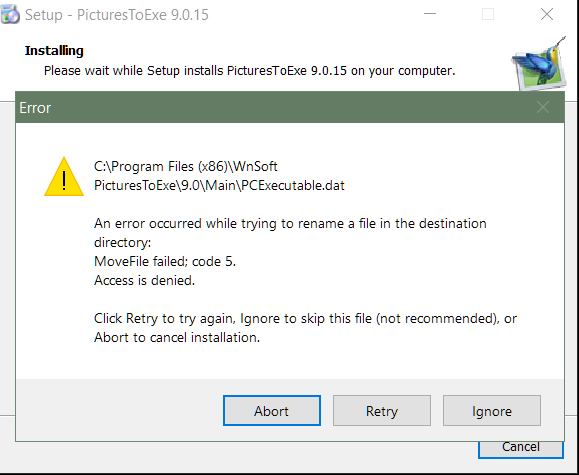Screen dimensions: 579x475
Task: Click the Access is denied message
Action: [x=144, y=281]
